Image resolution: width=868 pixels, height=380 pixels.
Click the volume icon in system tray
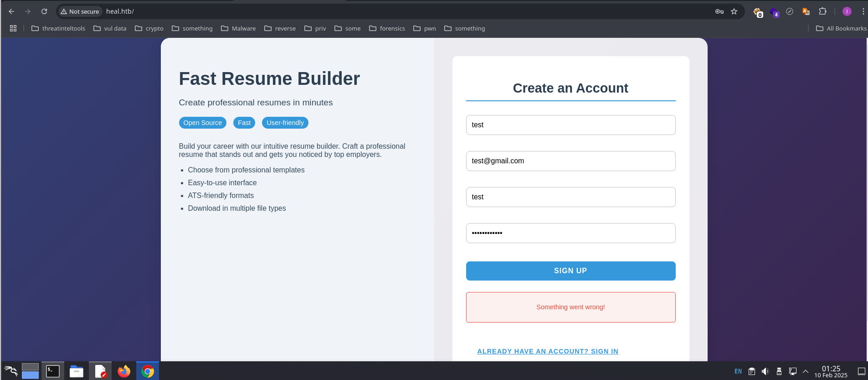click(765, 371)
